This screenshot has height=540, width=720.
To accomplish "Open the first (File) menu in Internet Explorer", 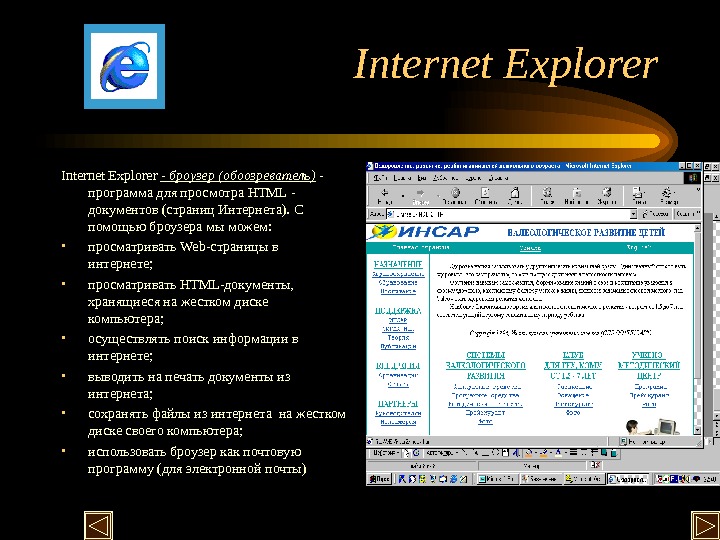I will pyautogui.click(x=380, y=178).
